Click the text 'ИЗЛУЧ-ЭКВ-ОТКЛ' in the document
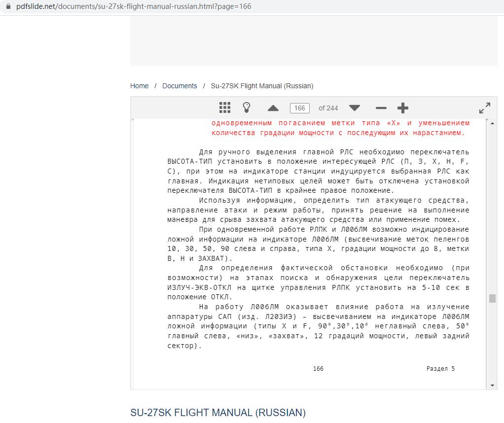 199,287
